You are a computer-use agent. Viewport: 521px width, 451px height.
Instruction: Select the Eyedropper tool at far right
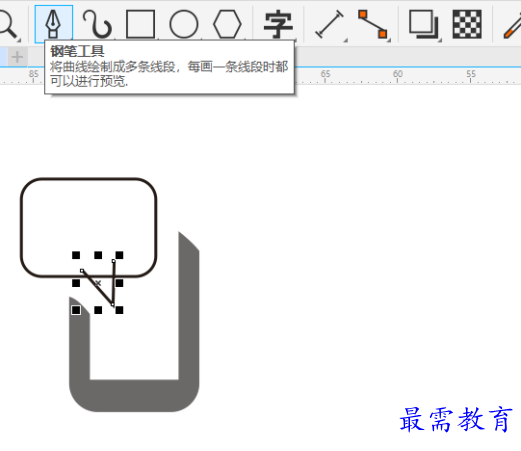pyautogui.click(x=513, y=26)
